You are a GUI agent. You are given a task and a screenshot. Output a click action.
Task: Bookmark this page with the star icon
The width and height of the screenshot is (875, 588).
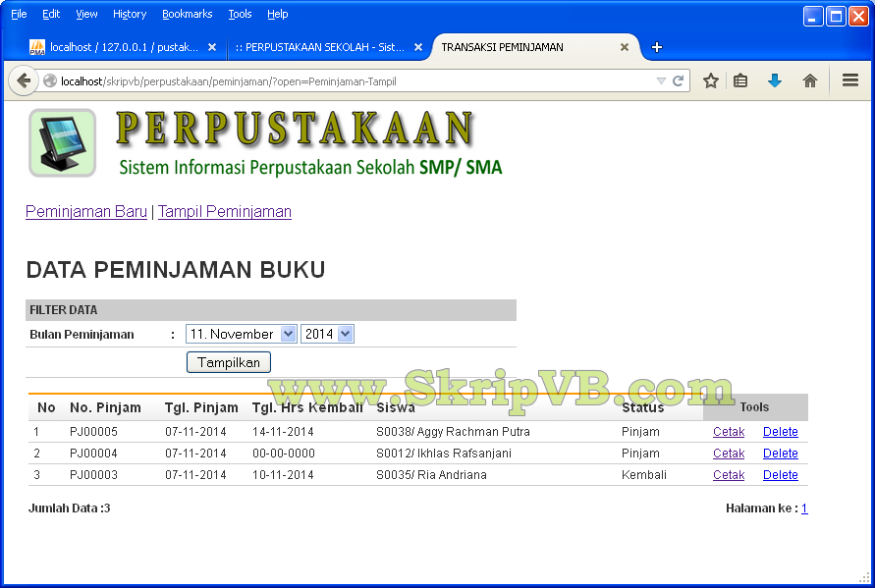tap(710, 81)
